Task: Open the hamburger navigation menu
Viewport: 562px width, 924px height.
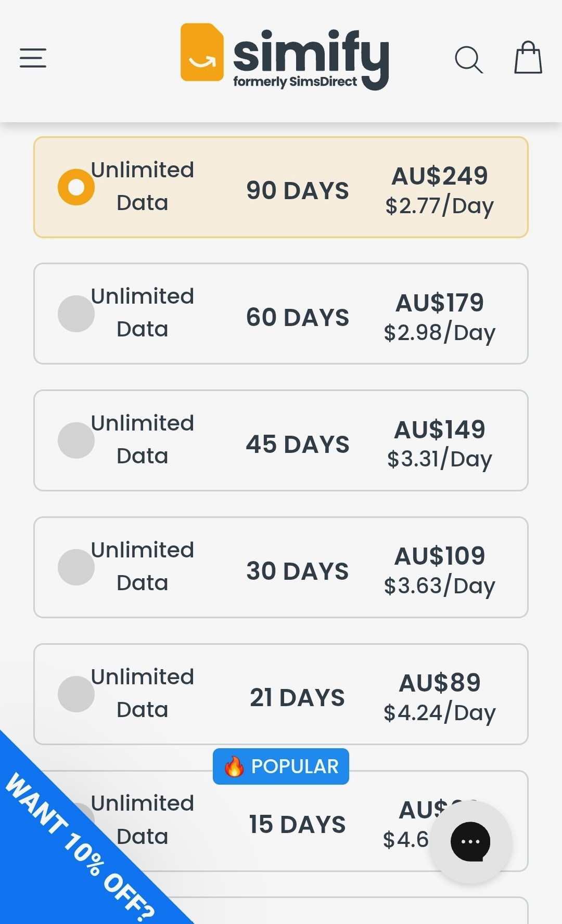Action: 33,58
